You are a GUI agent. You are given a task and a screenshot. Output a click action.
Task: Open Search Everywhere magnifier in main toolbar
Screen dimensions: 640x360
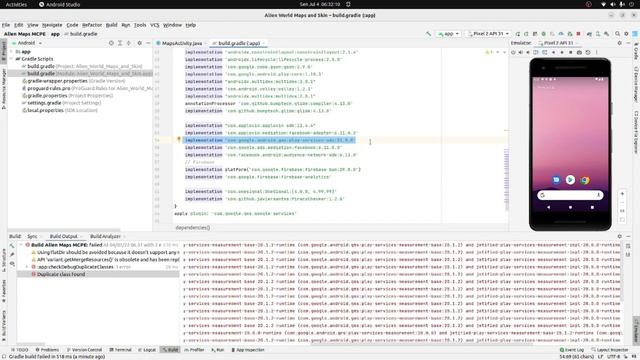tap(618, 34)
